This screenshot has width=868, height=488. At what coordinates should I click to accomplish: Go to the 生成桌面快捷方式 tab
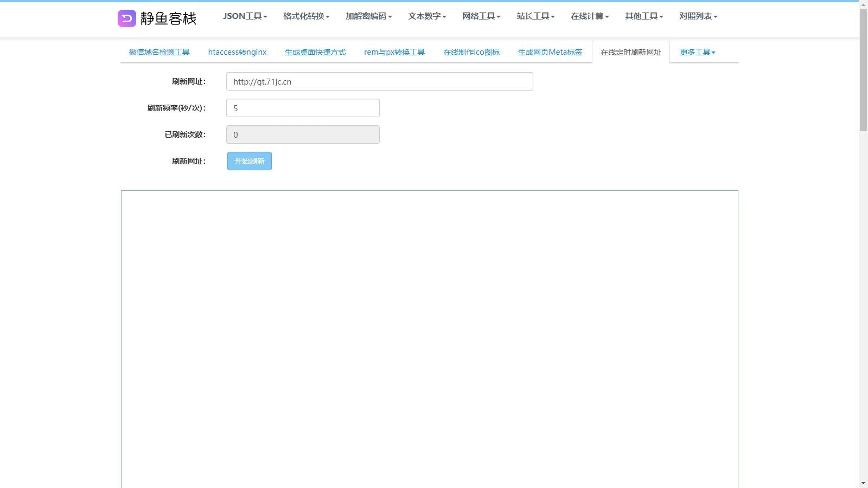315,52
